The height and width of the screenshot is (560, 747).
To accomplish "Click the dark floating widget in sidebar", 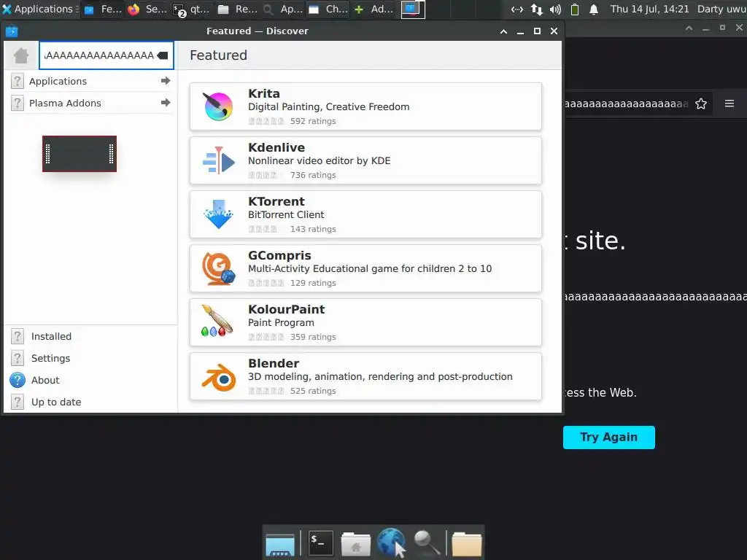I will [80, 154].
